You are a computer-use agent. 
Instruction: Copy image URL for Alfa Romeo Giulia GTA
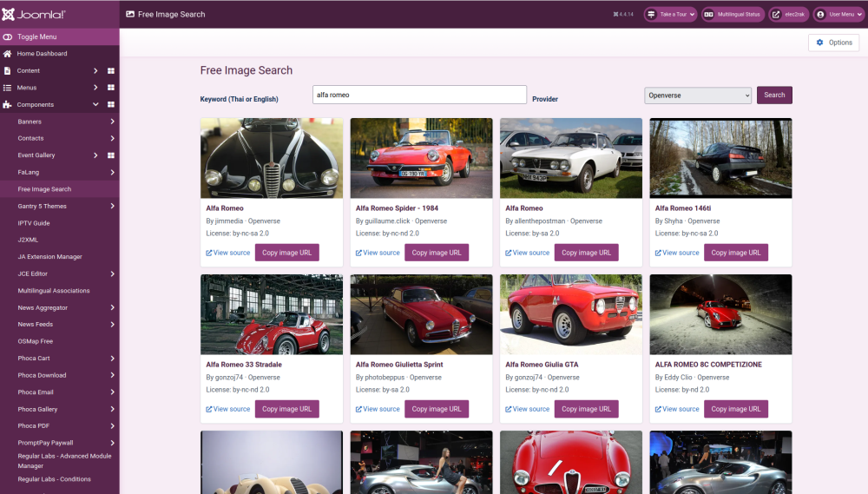pos(586,409)
